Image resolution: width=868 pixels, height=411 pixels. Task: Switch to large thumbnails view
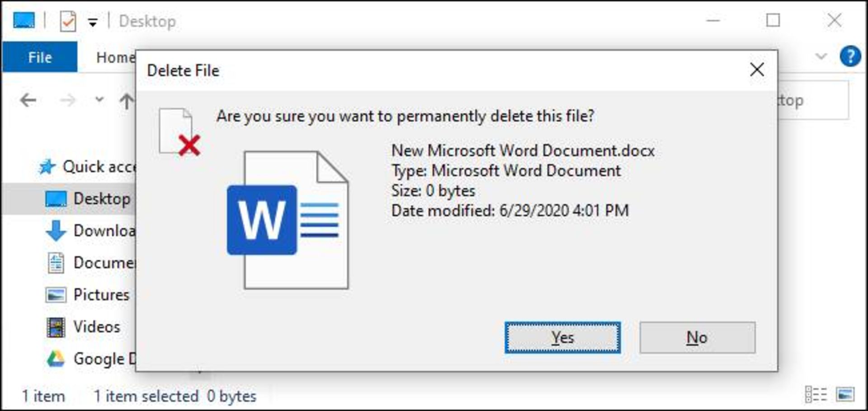[x=845, y=394]
